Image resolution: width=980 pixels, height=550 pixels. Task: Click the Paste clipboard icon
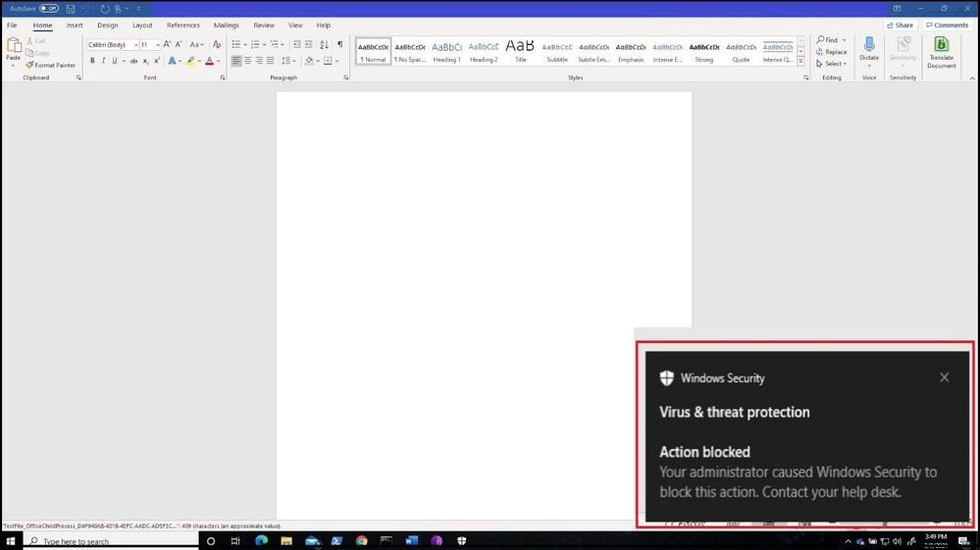(13, 45)
